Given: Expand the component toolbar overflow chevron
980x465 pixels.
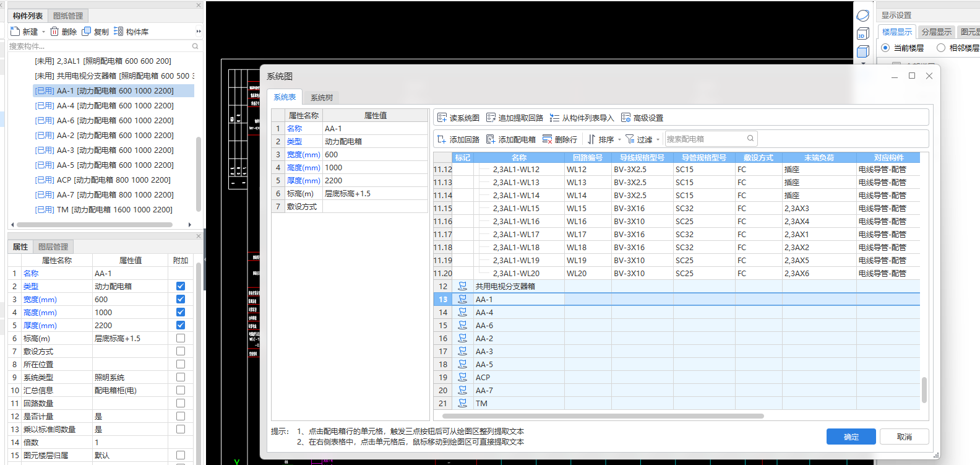Looking at the screenshot, I should click(199, 32).
